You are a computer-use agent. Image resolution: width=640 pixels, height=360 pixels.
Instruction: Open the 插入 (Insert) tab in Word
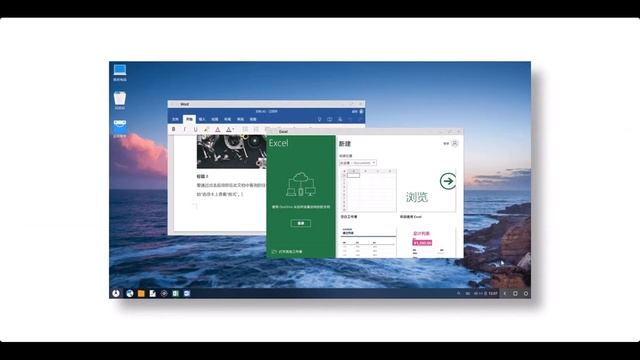click(x=202, y=119)
